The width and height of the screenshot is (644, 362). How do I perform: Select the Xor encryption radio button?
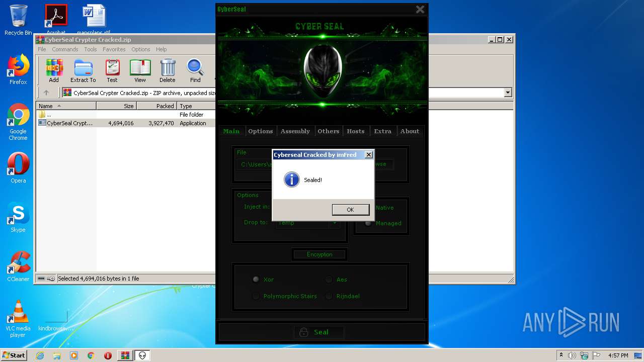click(256, 280)
